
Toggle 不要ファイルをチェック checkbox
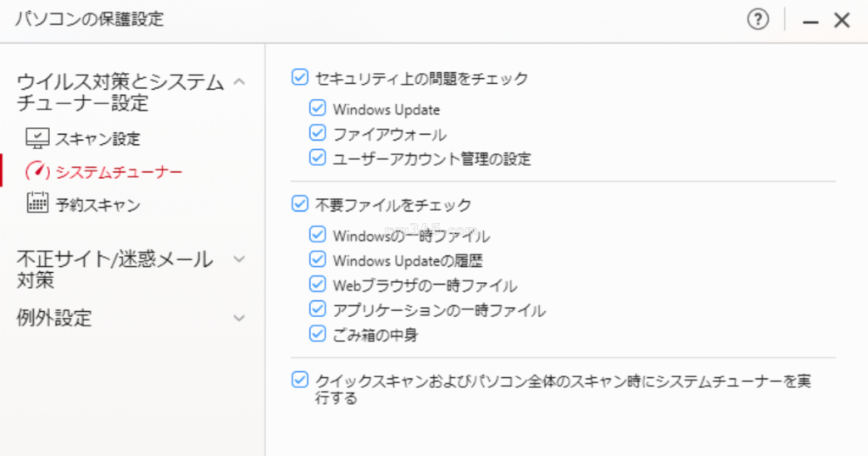[x=299, y=203]
